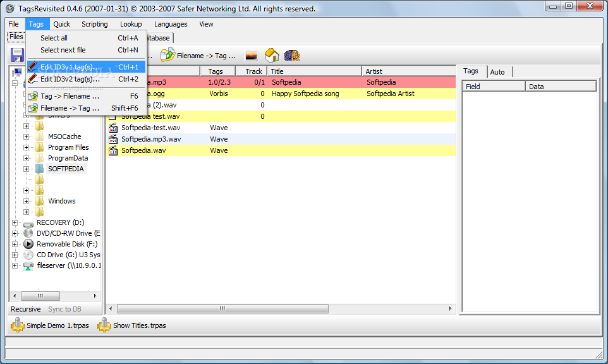Choose Edit ID3v1 tag(s) menu entry
This screenshot has width=608, height=364.
point(86,67)
